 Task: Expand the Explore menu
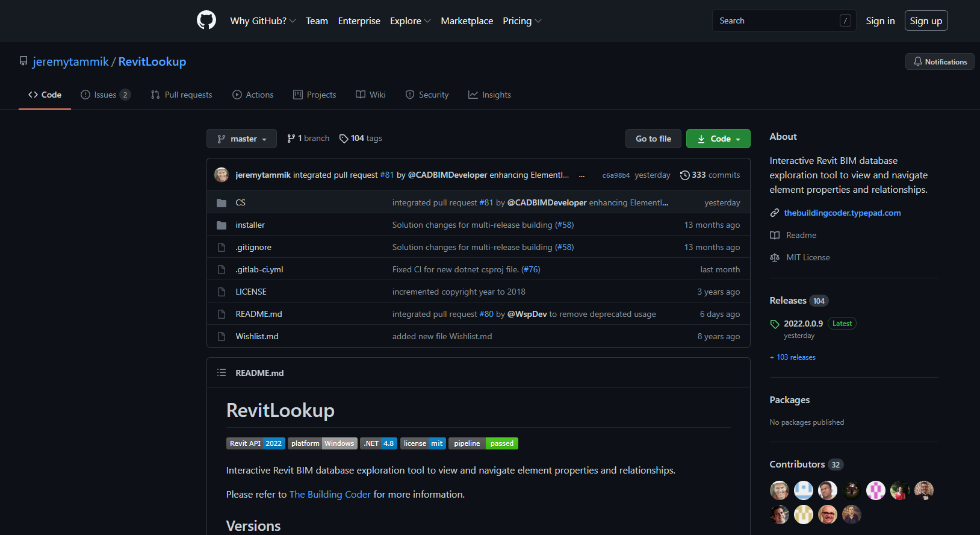pyautogui.click(x=411, y=20)
